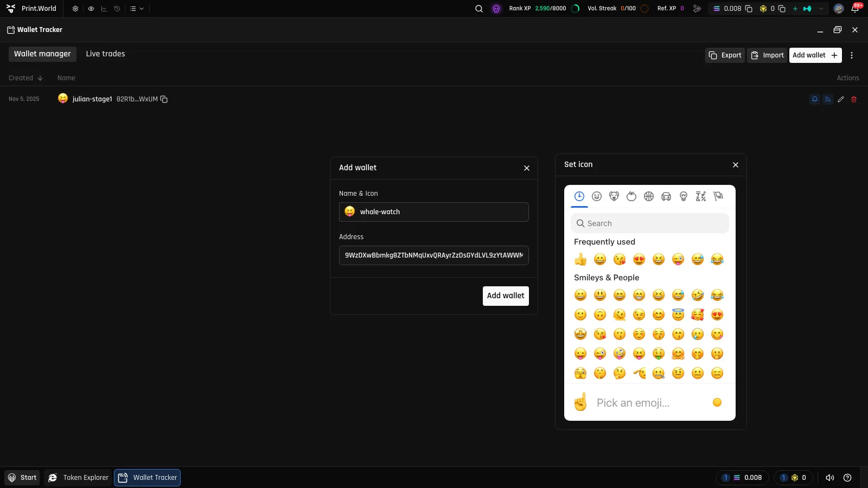Viewport: 868px width, 488px height.
Task: Open the line chart icon in top bar
Action: click(104, 9)
